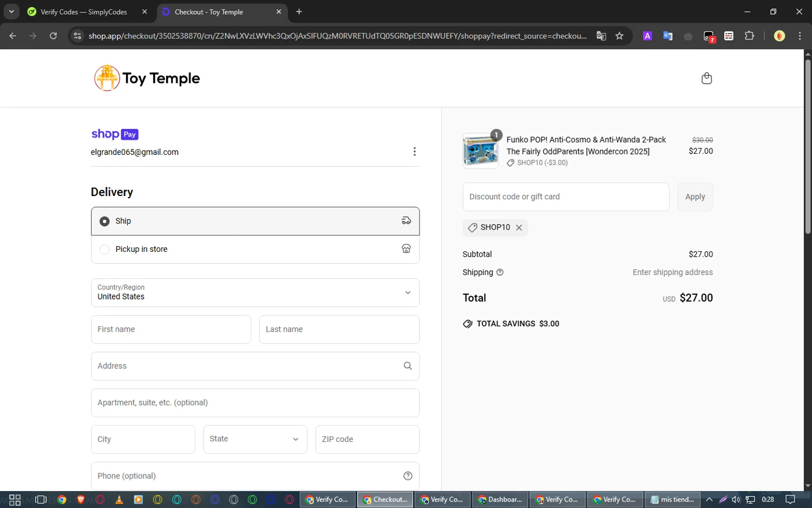Image resolution: width=812 pixels, height=508 pixels.
Task: Click the extension icon with red 7 badge
Action: (709, 36)
